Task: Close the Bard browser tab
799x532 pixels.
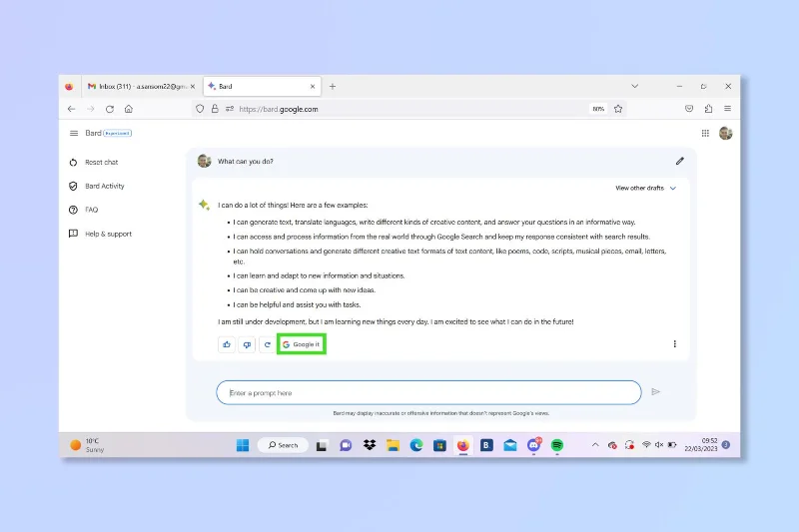Action: coord(313,87)
